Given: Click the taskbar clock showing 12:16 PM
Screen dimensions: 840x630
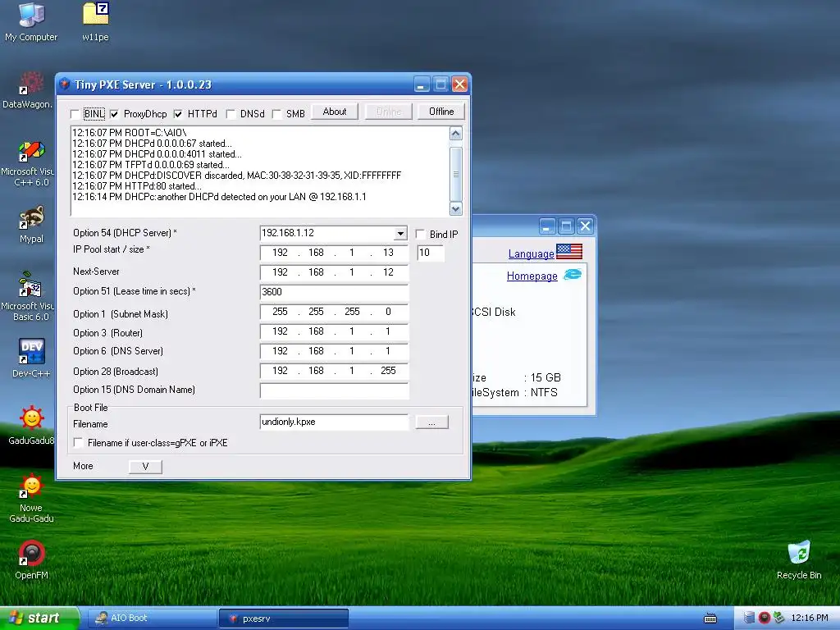Looking at the screenshot, I should [810, 618].
